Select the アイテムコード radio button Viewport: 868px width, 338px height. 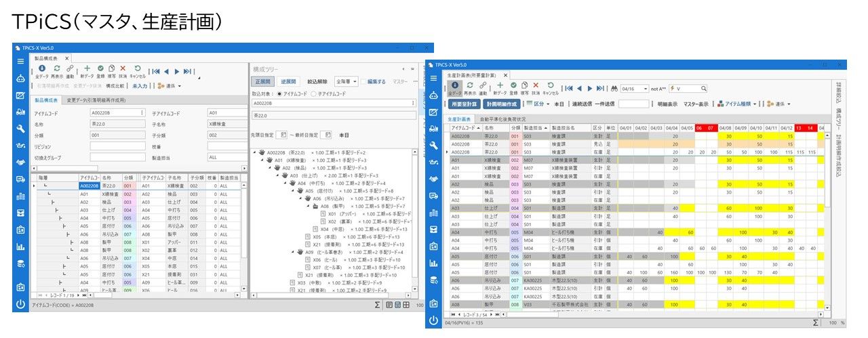tap(279, 93)
